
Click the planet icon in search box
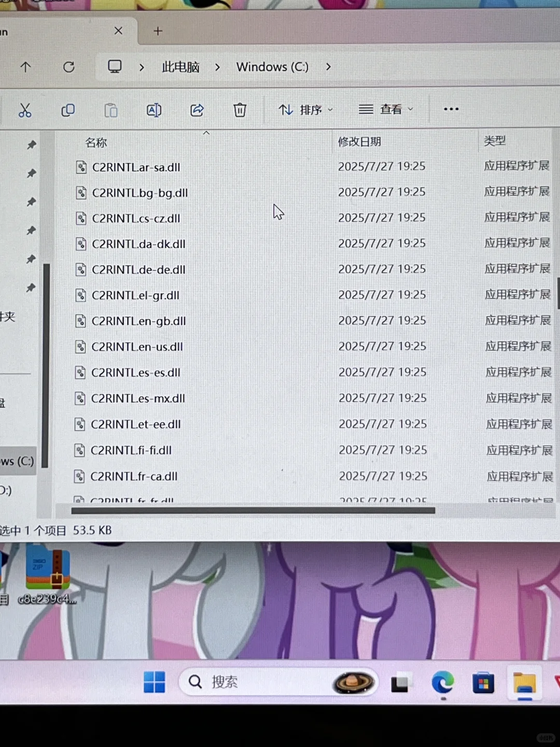354,682
